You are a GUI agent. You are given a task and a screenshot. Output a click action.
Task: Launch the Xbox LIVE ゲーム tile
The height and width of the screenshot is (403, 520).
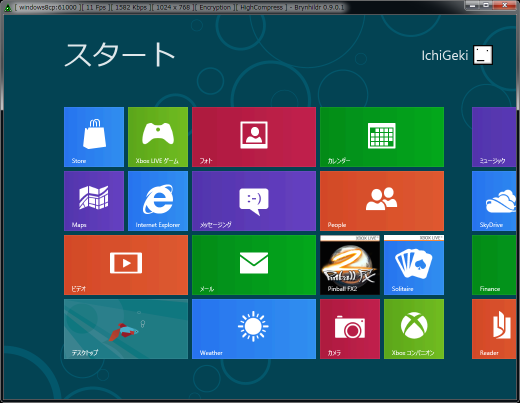[158, 137]
